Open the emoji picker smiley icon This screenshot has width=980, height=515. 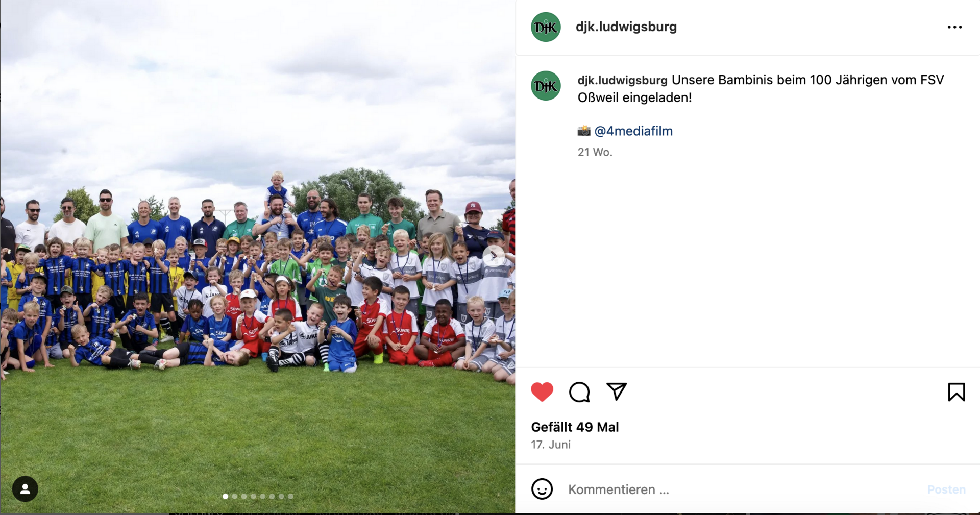coord(542,489)
